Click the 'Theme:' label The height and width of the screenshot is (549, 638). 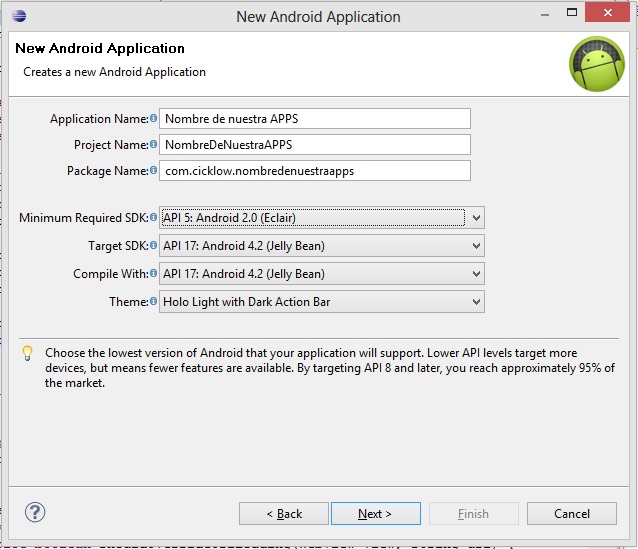(x=129, y=302)
